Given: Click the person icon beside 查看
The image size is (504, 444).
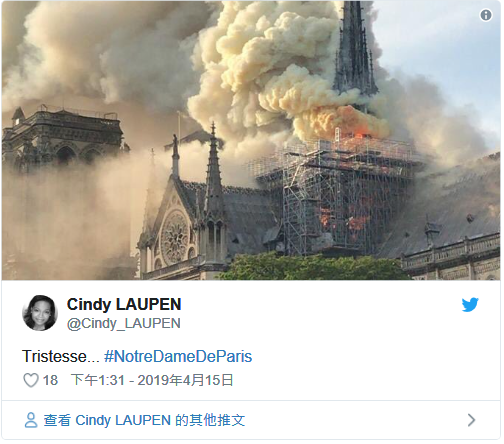Looking at the screenshot, I should tap(31, 422).
